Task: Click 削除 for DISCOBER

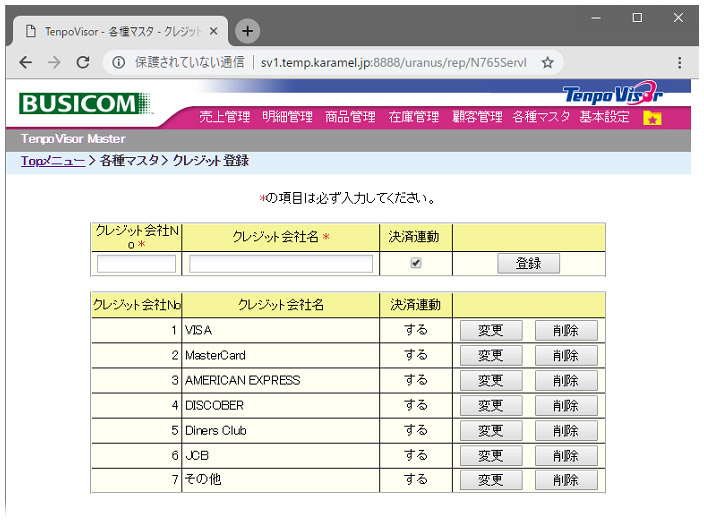Action: click(566, 406)
